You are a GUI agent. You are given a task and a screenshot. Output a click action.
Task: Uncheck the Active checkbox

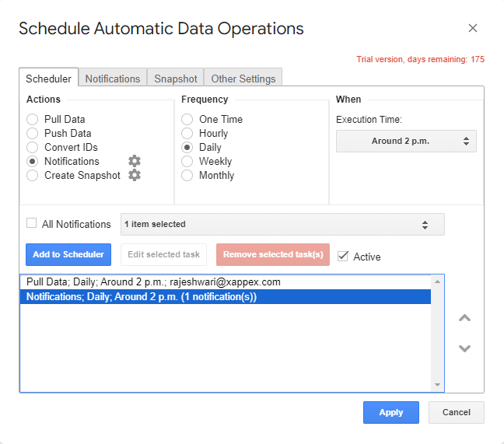[343, 256]
